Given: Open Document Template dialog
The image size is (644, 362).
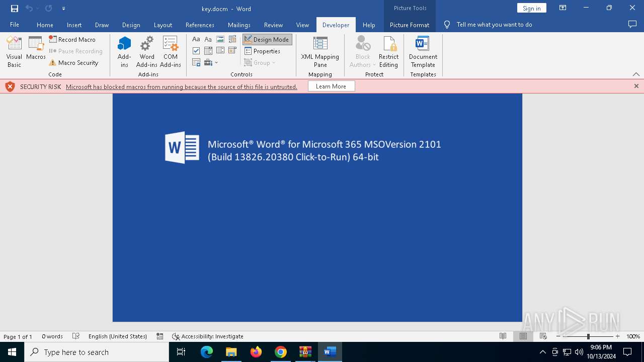Looking at the screenshot, I should [x=423, y=52].
